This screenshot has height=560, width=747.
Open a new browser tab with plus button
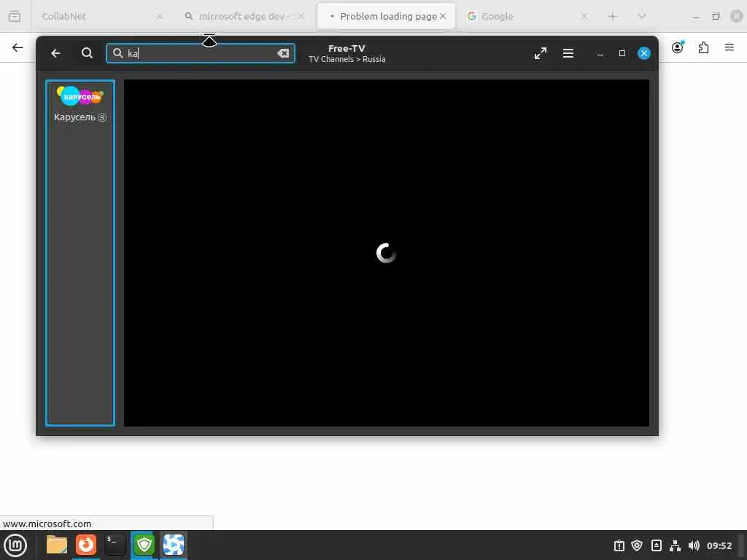(613, 16)
